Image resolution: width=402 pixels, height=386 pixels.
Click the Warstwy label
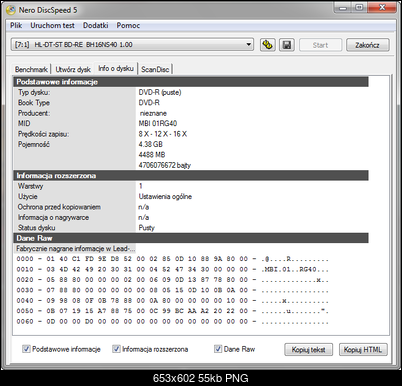click(30, 186)
